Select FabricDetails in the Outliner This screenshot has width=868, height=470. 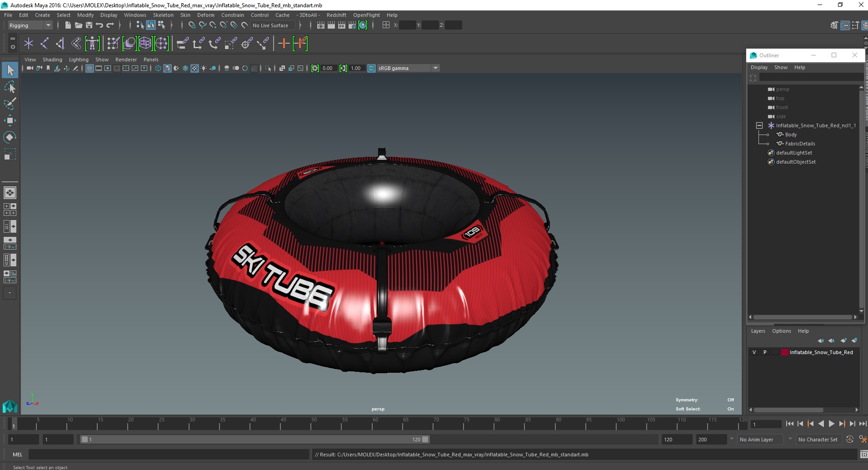coord(800,144)
